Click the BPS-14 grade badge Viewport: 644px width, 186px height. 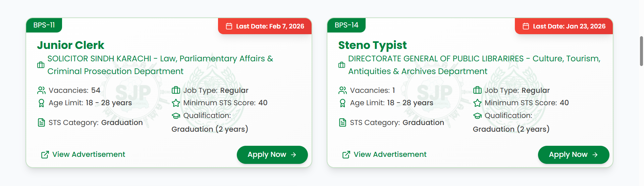click(x=346, y=25)
